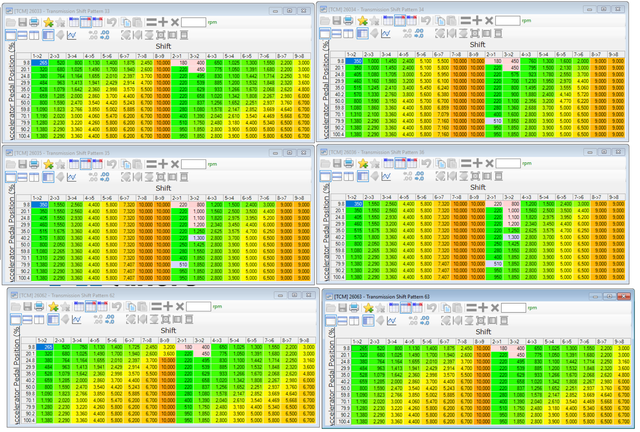Click the plus icon in Pattern 62 toolbar
Viewport: 640px width, 432px height.
point(168,306)
